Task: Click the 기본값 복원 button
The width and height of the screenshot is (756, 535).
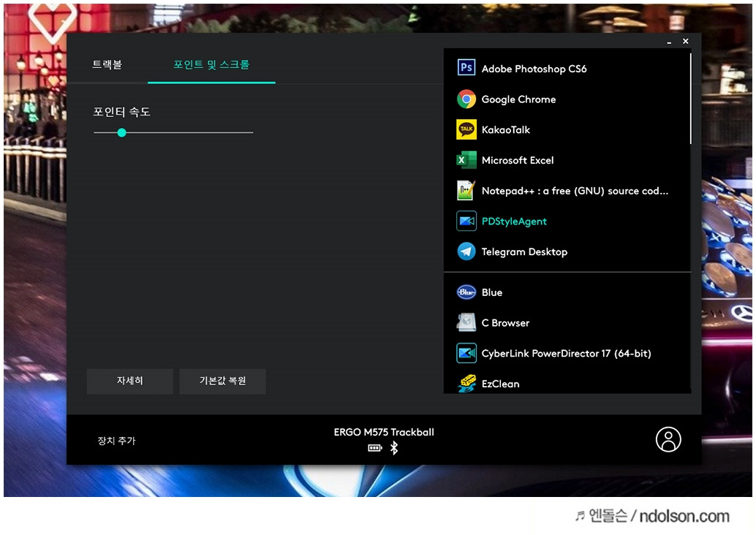Action: 222,381
